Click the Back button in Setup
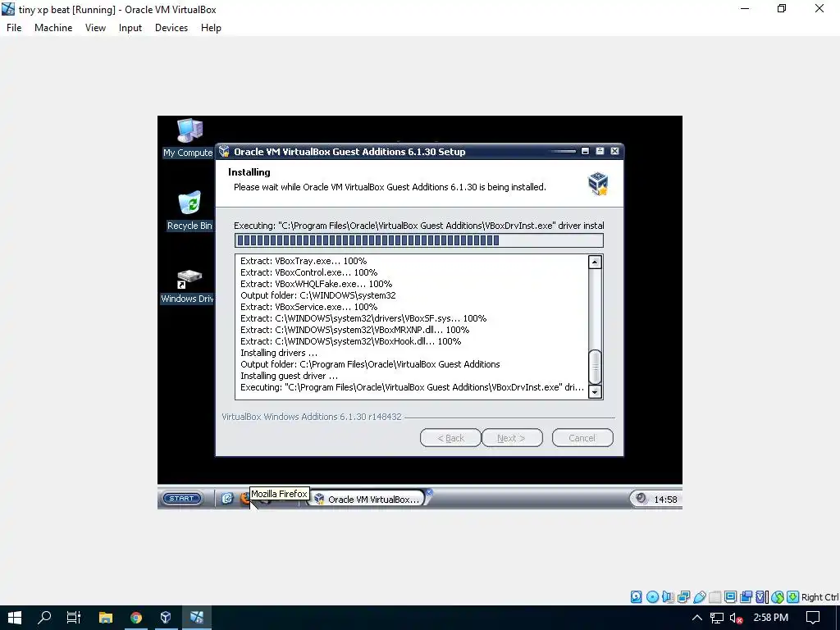Image resolution: width=840 pixels, height=630 pixels. pos(450,438)
